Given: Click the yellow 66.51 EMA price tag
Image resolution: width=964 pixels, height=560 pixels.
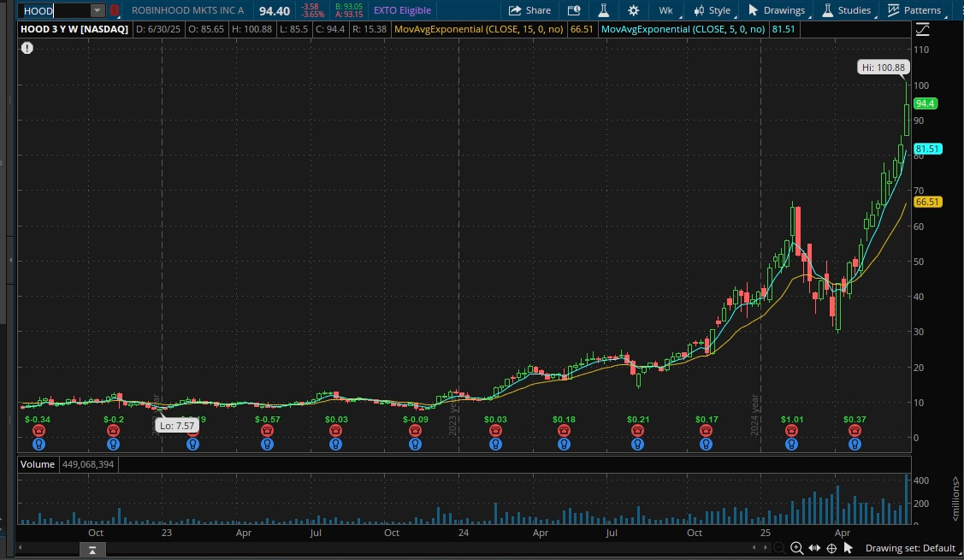Looking at the screenshot, I should point(928,202).
